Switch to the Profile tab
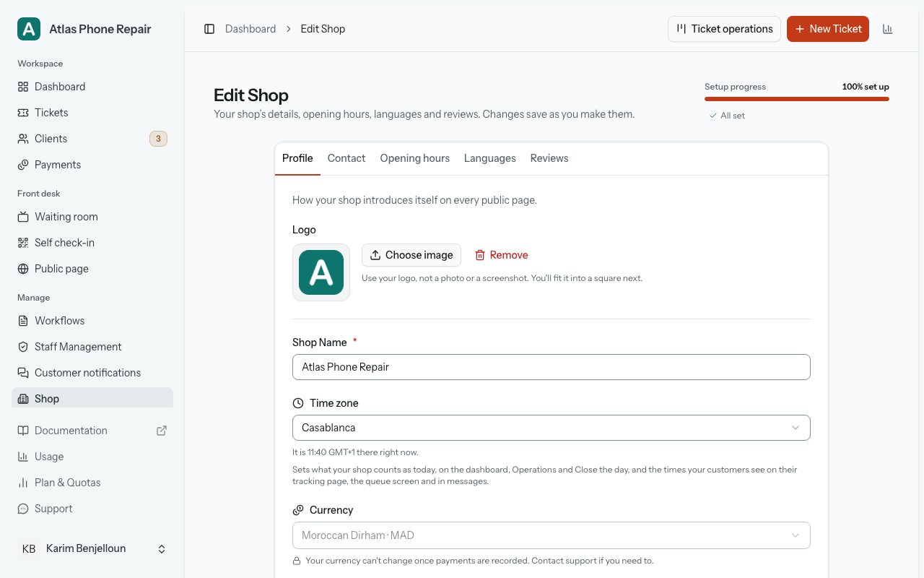Viewport: 924px width, 578px height. tap(297, 158)
